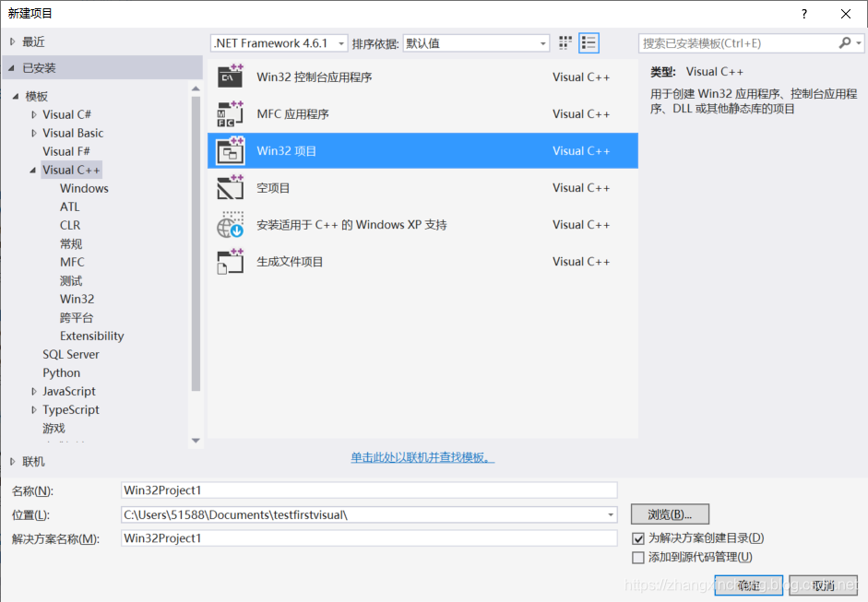Select the 常规 category
868x602 pixels.
71,244
